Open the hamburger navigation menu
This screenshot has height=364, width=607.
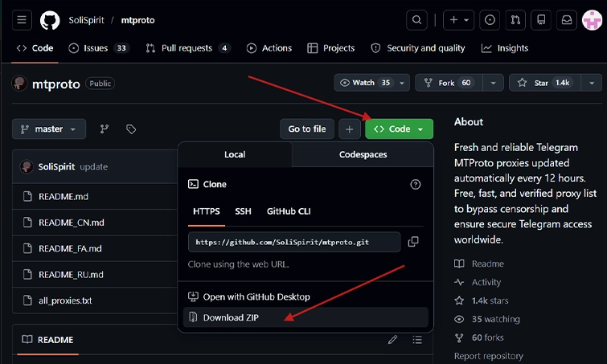(22, 20)
